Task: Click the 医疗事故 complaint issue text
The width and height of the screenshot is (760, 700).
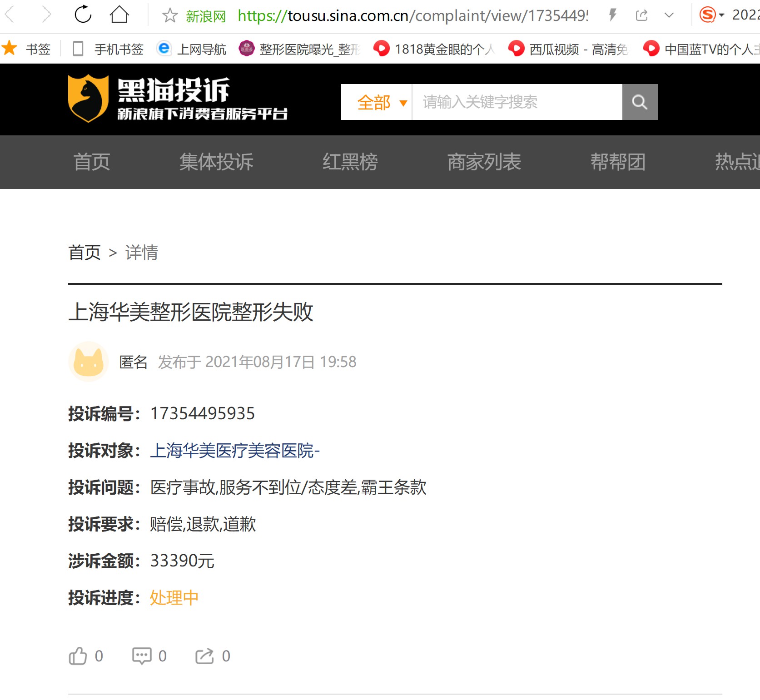Action: pos(183,487)
